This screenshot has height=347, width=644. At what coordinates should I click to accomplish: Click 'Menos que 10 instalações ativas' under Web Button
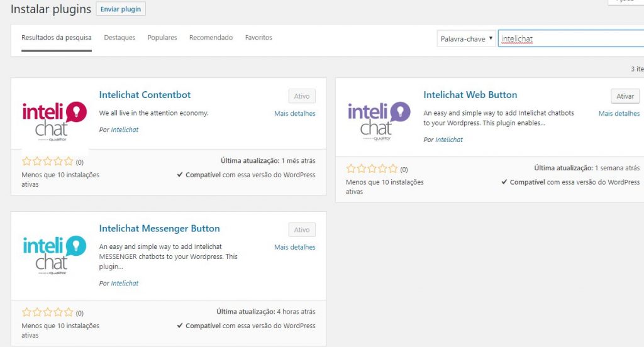384,187
